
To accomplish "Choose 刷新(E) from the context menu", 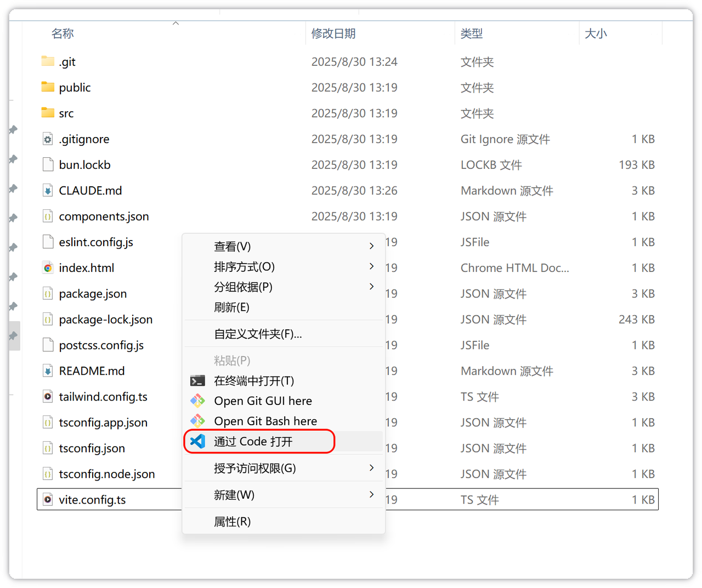I will click(x=231, y=307).
